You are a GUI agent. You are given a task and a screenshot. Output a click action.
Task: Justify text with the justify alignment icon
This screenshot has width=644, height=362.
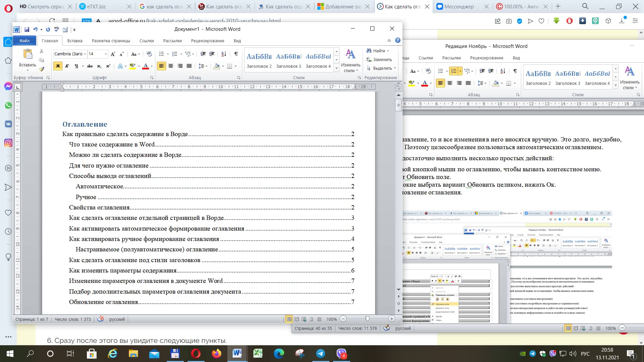coord(189,66)
